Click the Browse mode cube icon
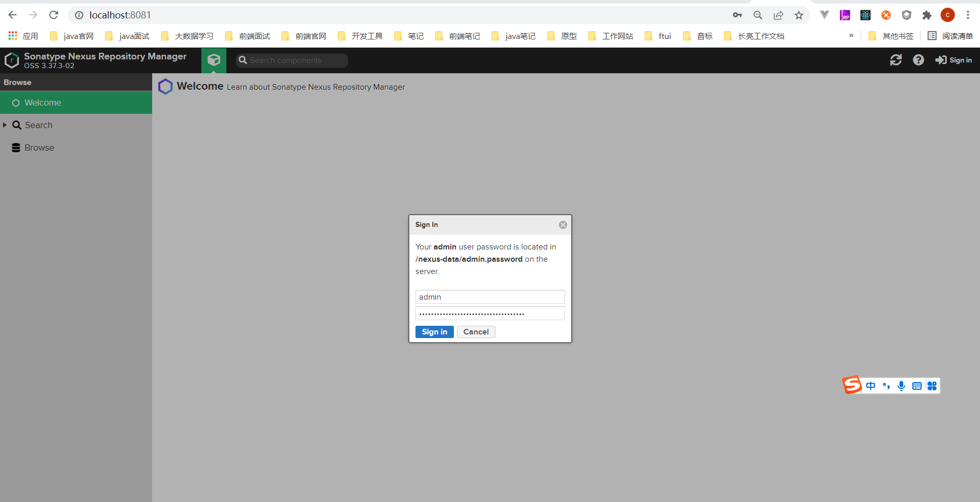 coord(214,60)
